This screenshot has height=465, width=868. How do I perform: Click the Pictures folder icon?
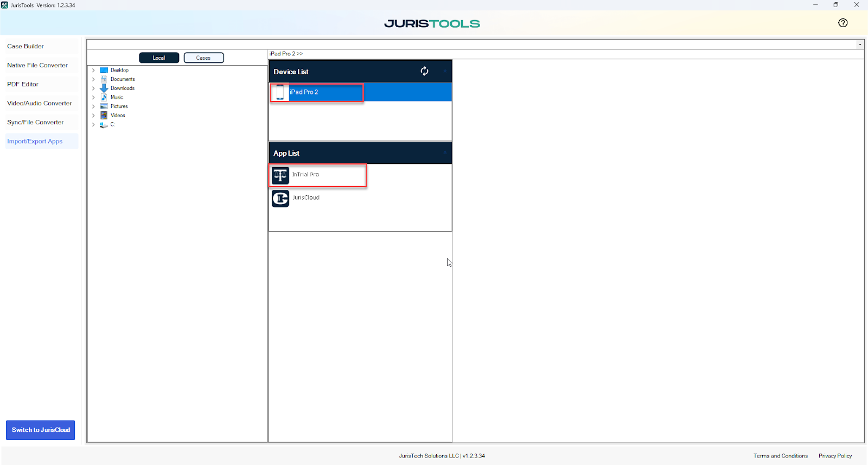104,106
